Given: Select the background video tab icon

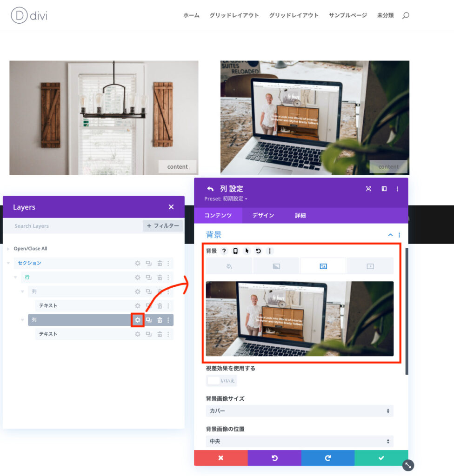Looking at the screenshot, I should click(x=370, y=266).
